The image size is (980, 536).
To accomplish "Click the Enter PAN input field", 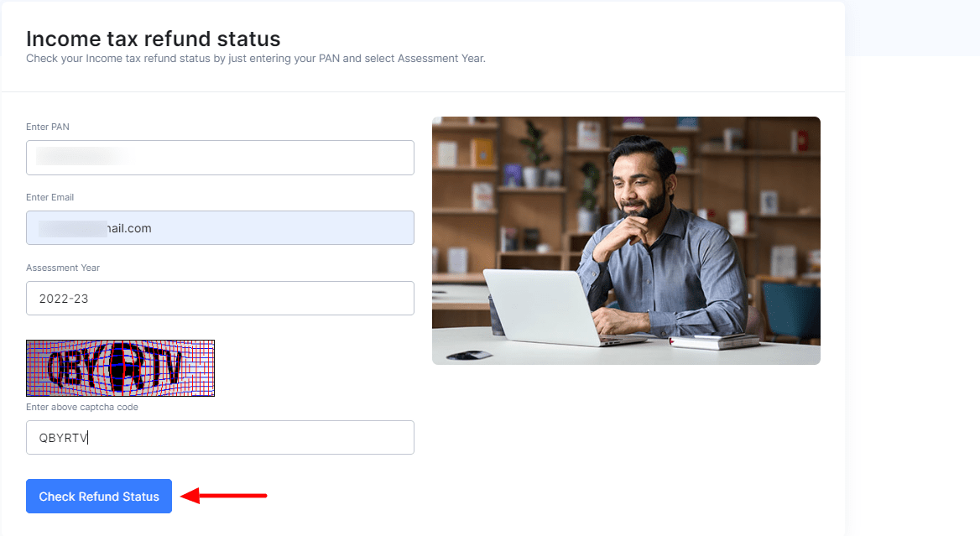I will (x=220, y=158).
